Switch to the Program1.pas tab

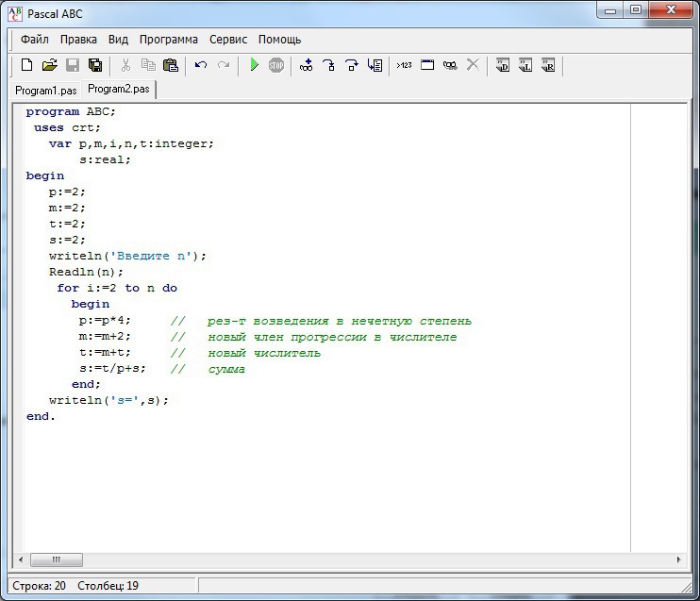(45, 90)
